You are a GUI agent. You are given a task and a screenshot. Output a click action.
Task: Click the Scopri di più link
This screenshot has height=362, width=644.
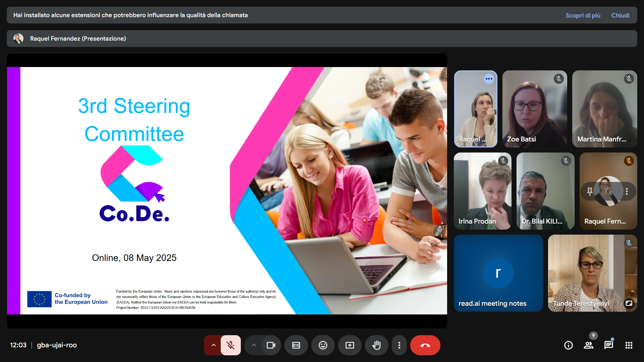(583, 15)
